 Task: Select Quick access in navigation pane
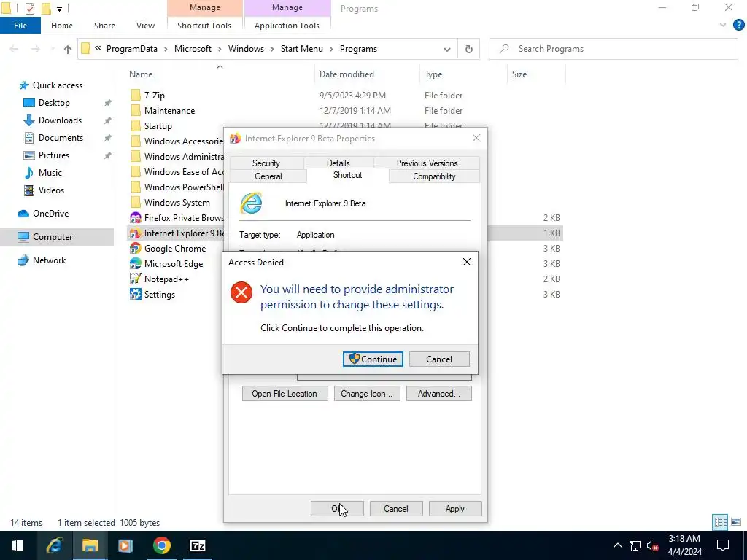pyautogui.click(x=57, y=85)
